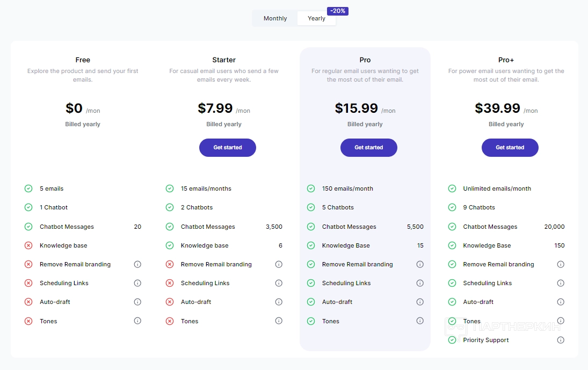This screenshot has height=370, width=588.
Task: Click info icon for Starter Scheduling Links
Action: click(279, 283)
